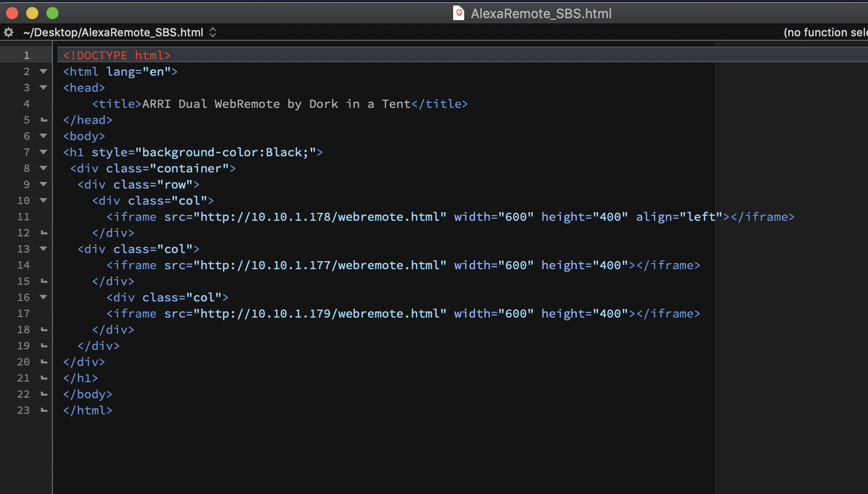Collapse the html tag on line 2
Image resolution: width=868 pixels, height=494 pixels.
point(43,72)
